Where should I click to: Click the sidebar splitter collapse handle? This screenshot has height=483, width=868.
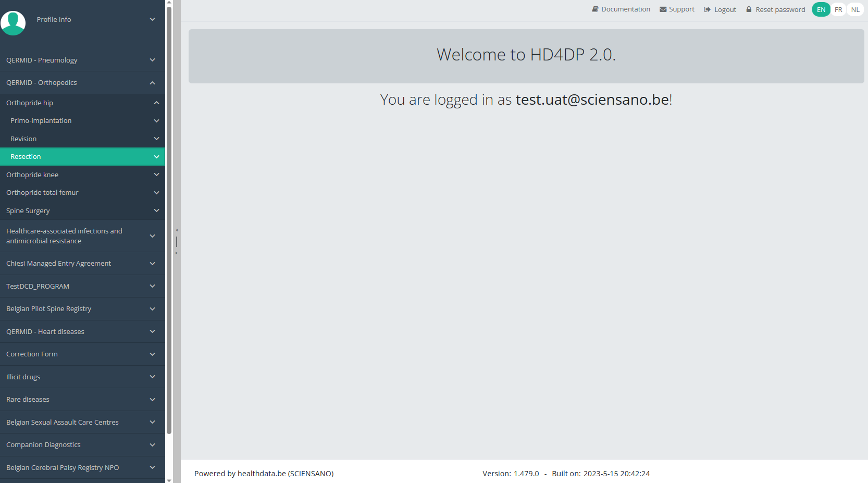pyautogui.click(x=177, y=241)
